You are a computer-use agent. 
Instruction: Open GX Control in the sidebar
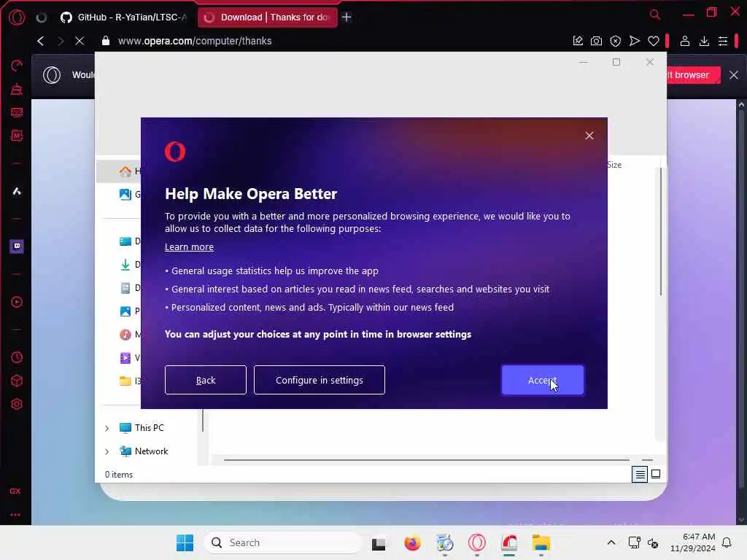[17, 65]
